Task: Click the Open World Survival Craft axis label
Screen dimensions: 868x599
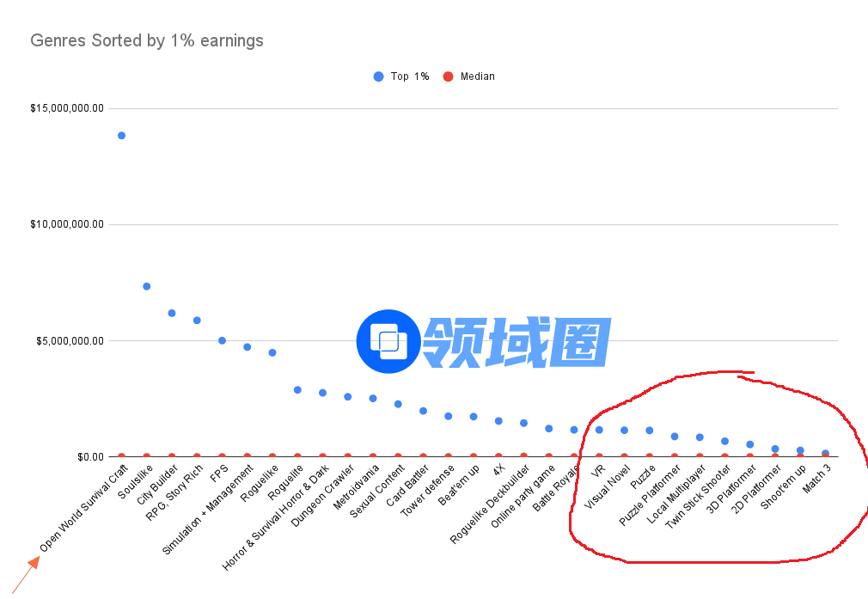Action: 84,508
